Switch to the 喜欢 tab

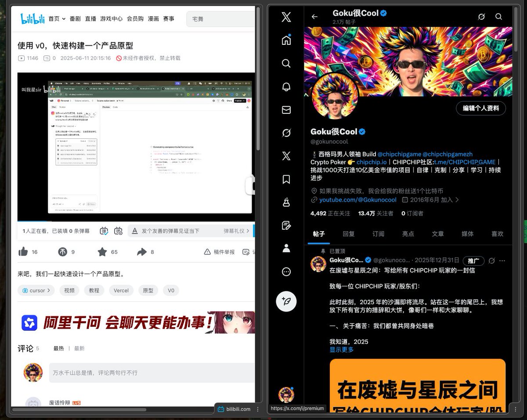[497, 234]
